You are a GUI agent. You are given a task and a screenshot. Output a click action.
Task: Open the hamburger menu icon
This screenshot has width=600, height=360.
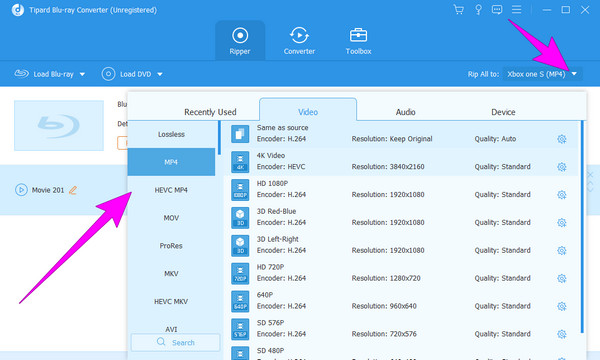[517, 10]
